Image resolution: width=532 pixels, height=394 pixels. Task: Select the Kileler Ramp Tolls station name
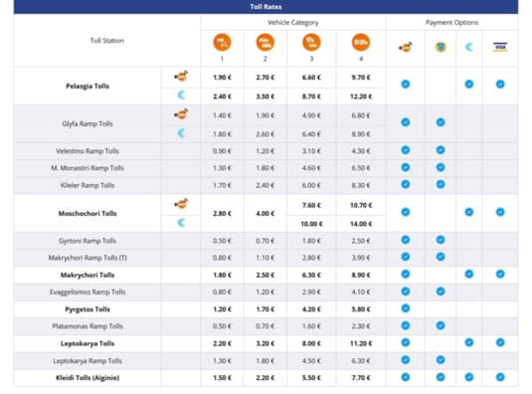click(x=88, y=185)
